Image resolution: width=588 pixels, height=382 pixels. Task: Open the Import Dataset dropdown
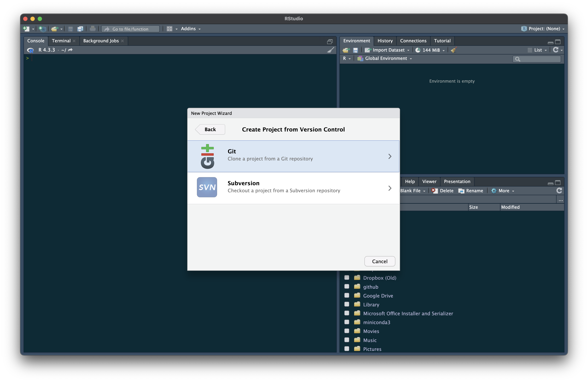tap(388, 50)
